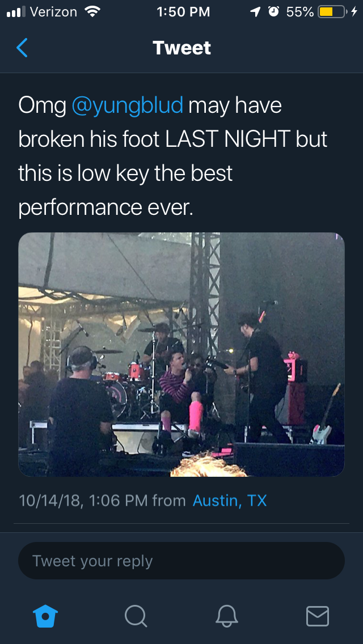
Task: Tap the battery indicator icon
Action: point(332,12)
